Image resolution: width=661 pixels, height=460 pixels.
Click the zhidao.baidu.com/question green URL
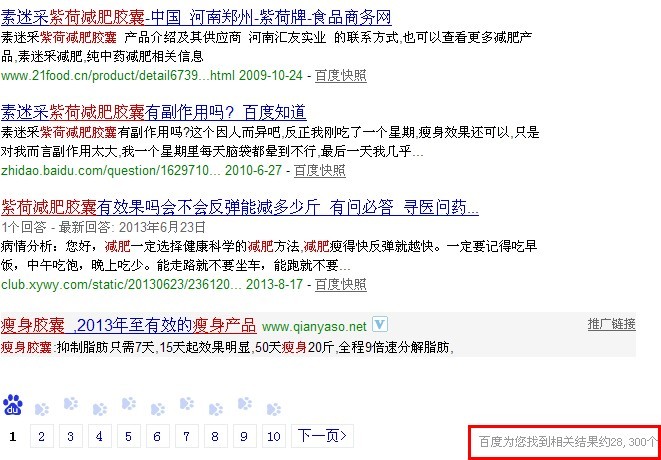pyautogui.click(x=141, y=171)
